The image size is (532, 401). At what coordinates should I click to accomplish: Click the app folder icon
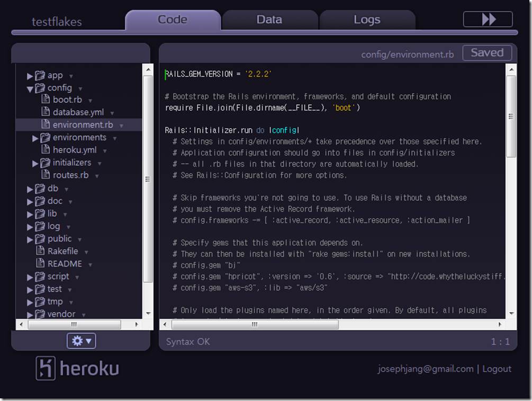tap(40, 75)
